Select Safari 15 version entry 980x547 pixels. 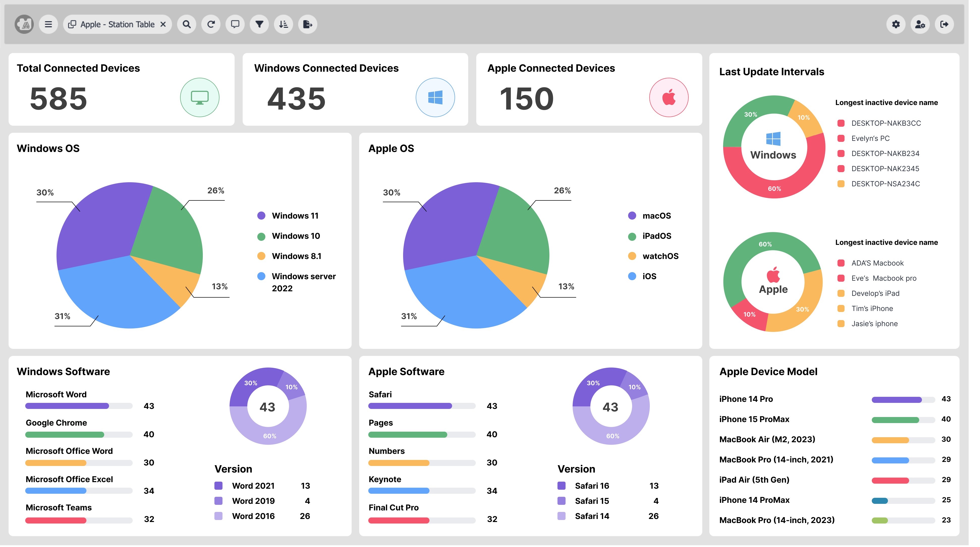(x=608, y=501)
